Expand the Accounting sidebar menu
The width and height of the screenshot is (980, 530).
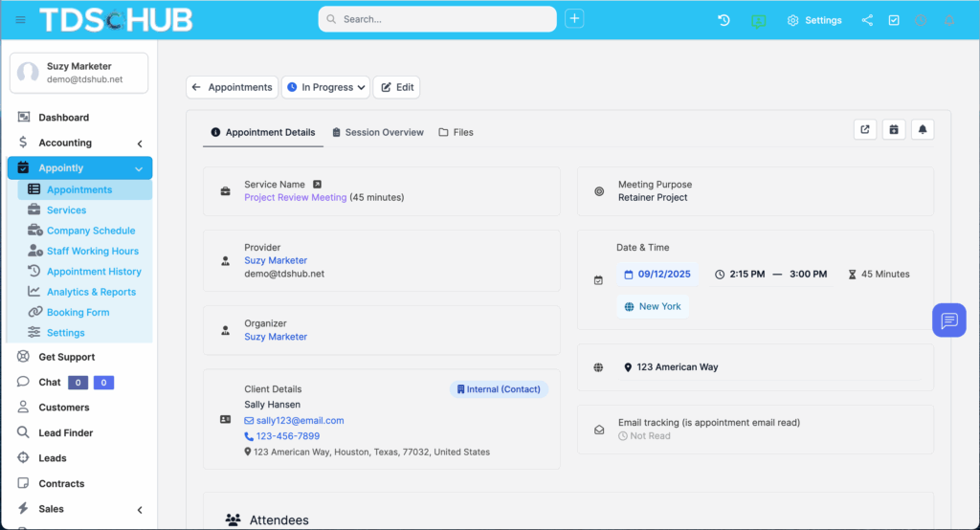[x=139, y=144]
